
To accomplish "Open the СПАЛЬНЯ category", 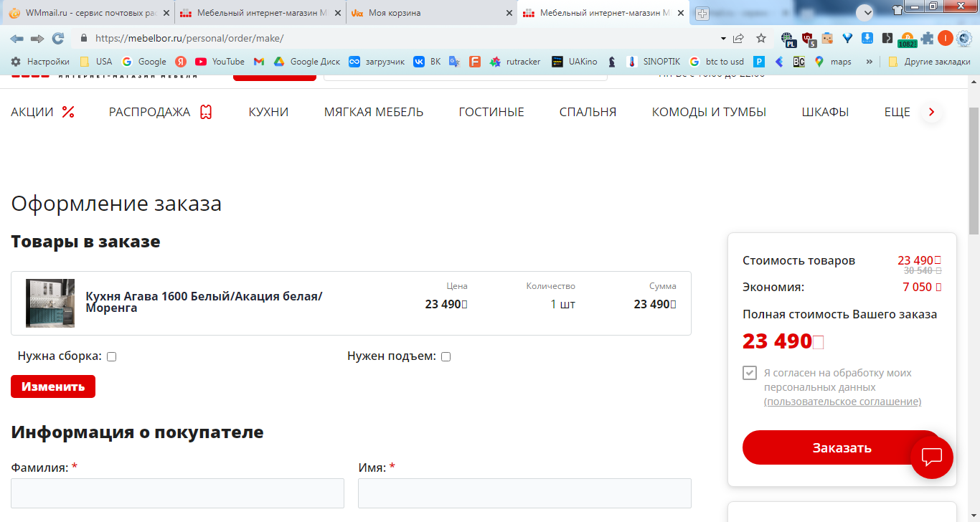I will (x=588, y=112).
